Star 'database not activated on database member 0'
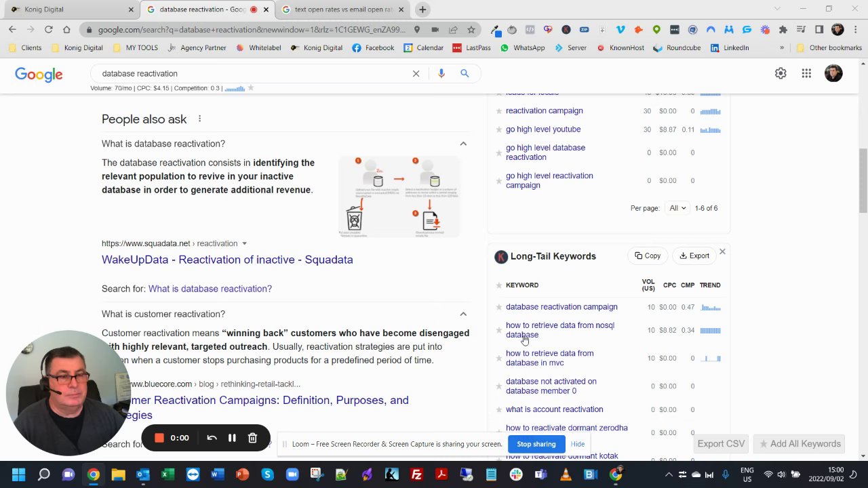868x488 pixels. click(499, 386)
